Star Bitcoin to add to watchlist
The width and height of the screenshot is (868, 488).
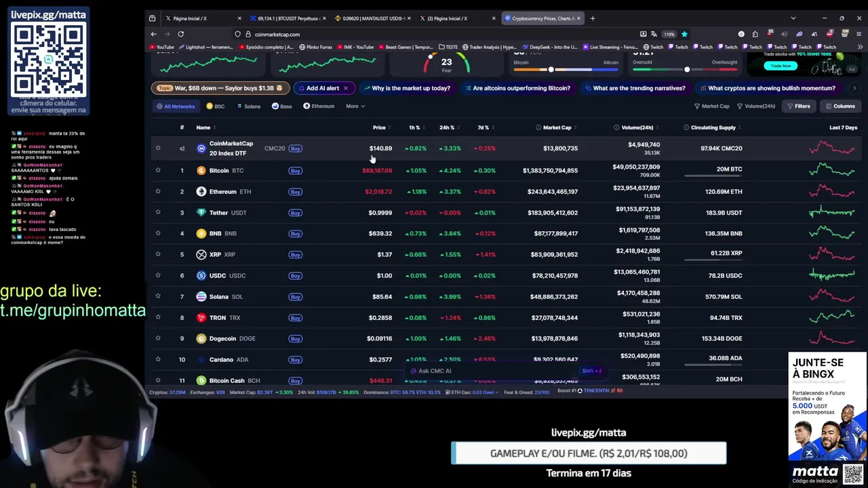click(x=158, y=170)
